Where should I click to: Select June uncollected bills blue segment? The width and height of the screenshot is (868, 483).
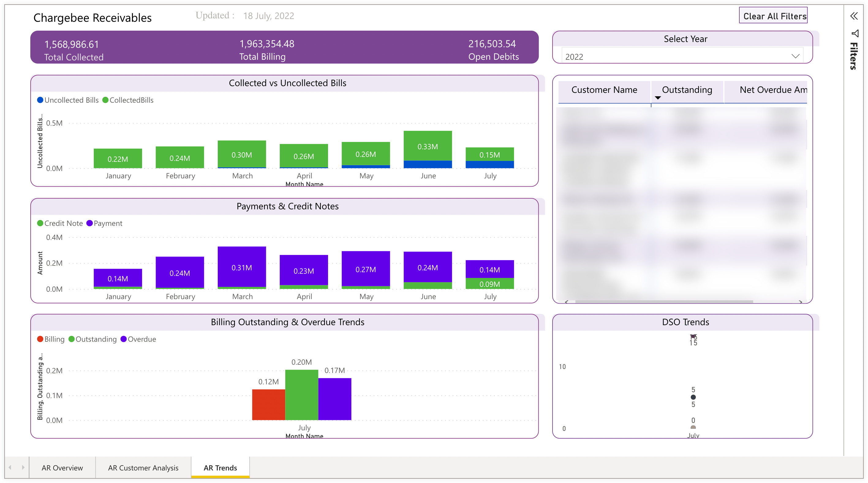click(x=428, y=165)
